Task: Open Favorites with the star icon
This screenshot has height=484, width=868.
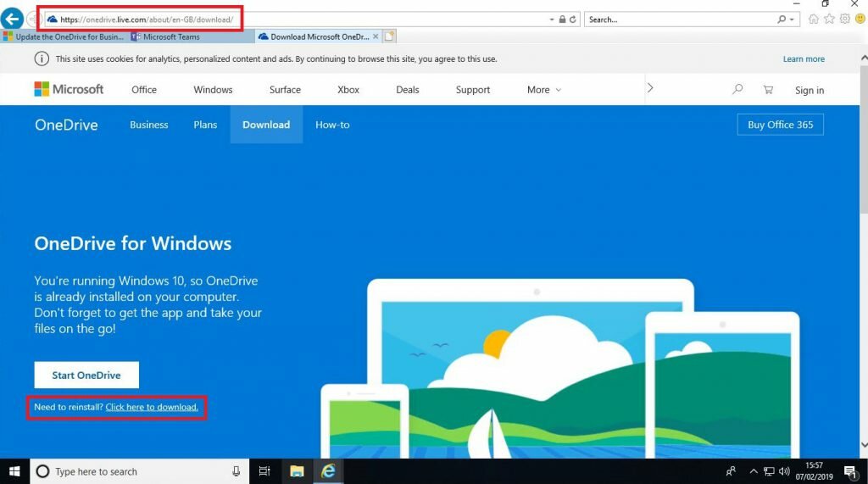Action: [829, 19]
